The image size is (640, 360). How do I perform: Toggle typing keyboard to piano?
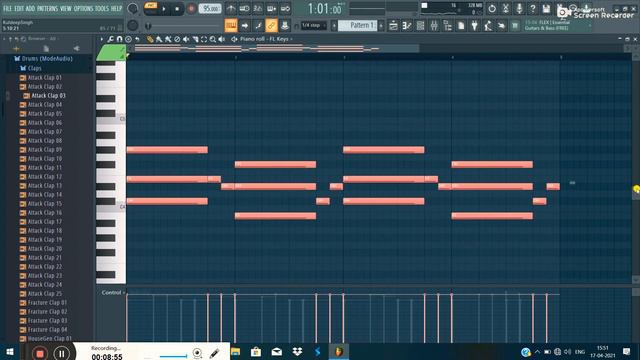click(231, 26)
